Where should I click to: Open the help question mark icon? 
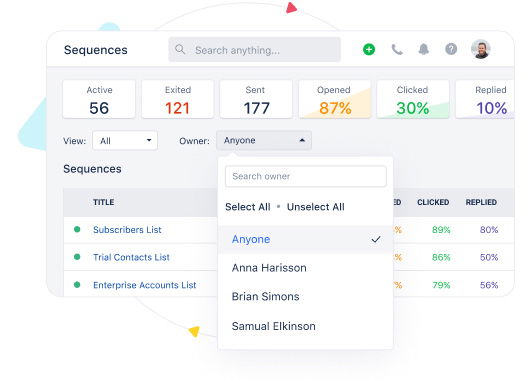(x=451, y=50)
